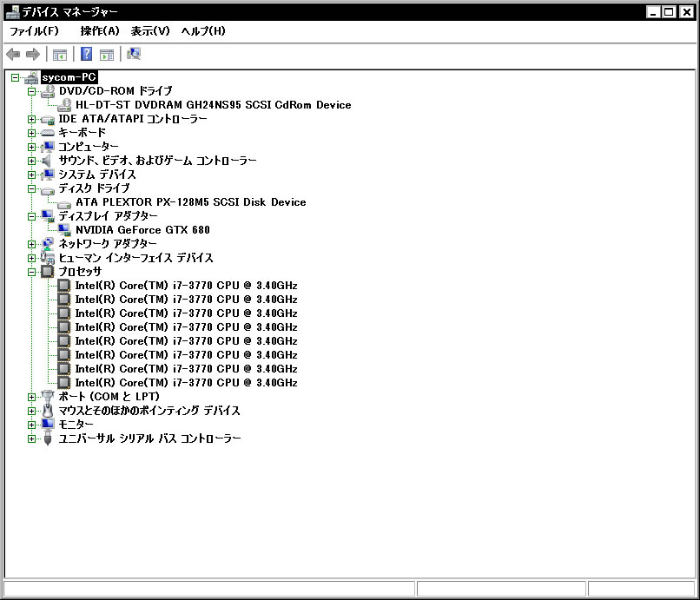
Task: Toggle the console tree pane toolbar icon
Action: click(x=60, y=54)
